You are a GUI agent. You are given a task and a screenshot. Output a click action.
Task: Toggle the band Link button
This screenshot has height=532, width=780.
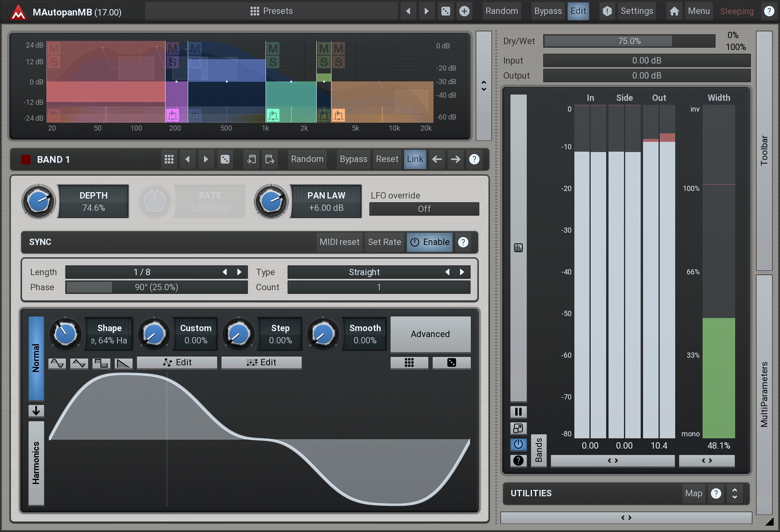pos(415,159)
